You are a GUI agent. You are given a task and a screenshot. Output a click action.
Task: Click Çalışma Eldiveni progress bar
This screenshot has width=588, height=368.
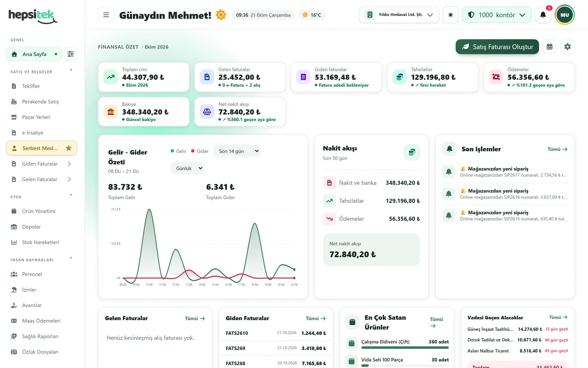[405, 348]
